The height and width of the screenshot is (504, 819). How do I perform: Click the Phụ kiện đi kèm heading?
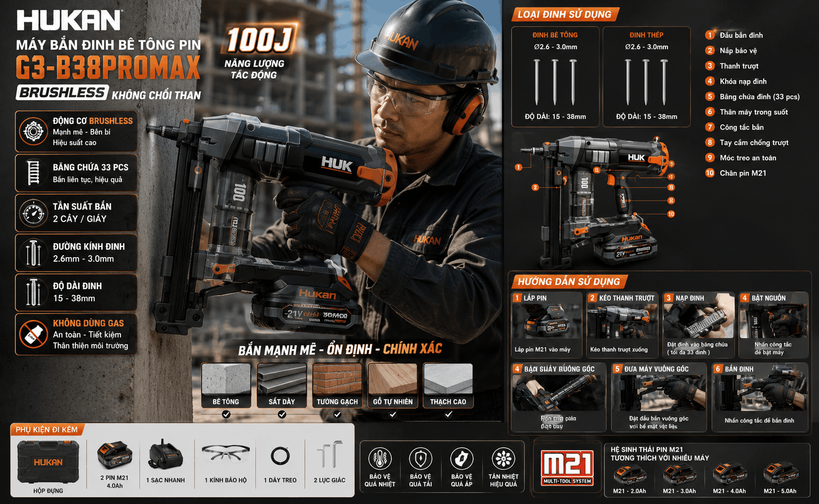pos(47,430)
